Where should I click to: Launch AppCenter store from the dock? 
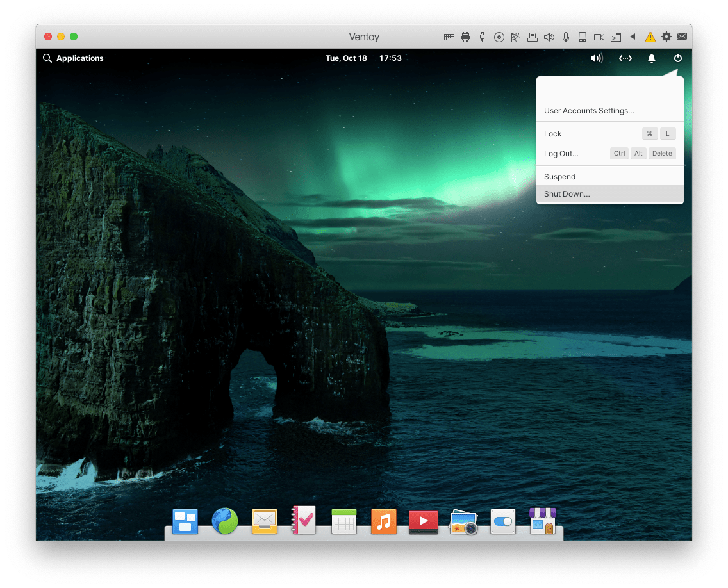(542, 521)
